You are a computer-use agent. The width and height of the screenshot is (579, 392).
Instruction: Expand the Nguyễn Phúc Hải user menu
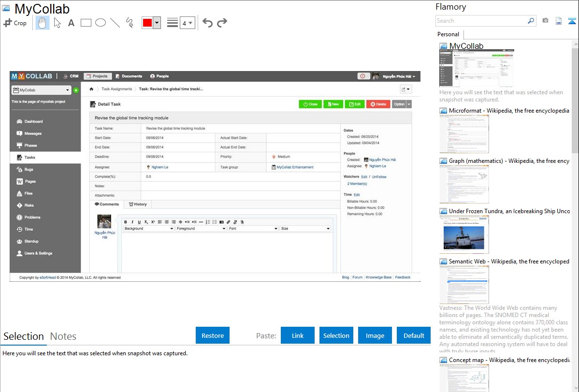[399, 76]
